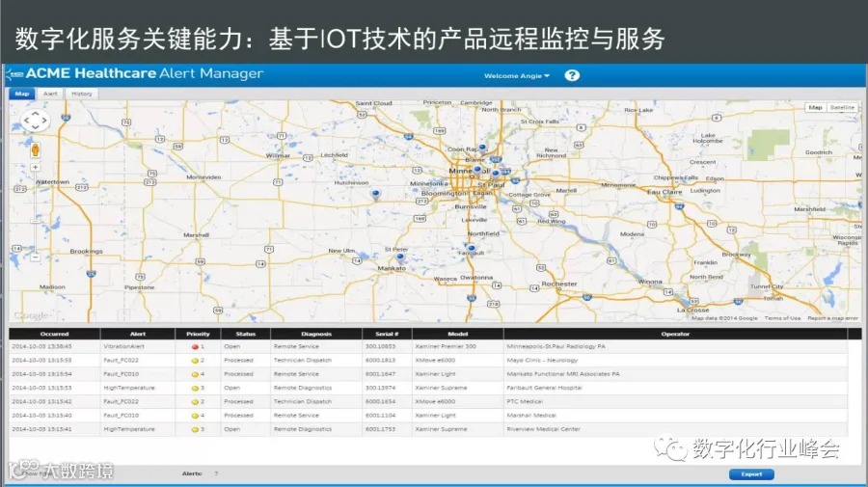Sort by the Model column header
Viewport: 868px width, 487px height.
[x=458, y=334]
